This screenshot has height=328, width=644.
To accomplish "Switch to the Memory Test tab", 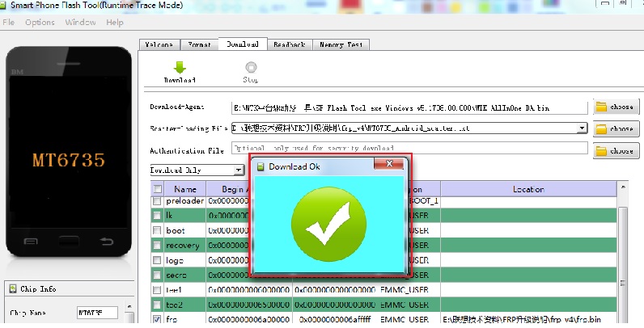I will tap(341, 44).
